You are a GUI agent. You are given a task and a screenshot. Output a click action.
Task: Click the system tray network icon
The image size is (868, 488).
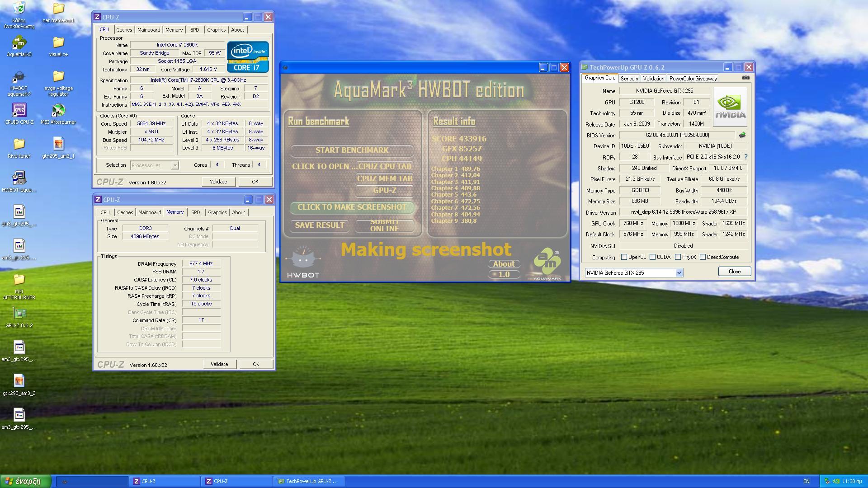(x=827, y=481)
